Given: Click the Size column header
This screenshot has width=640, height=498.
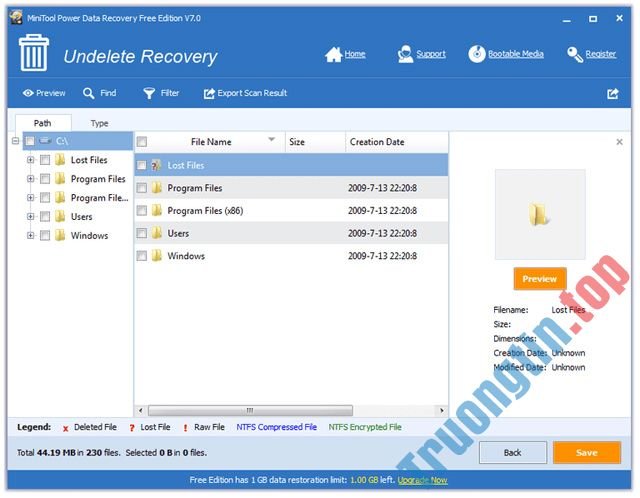Looking at the screenshot, I should click(x=316, y=142).
